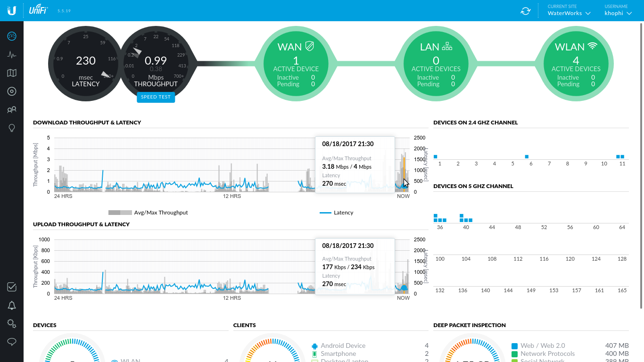The width and height of the screenshot is (644, 362).
Task: Expand the Current Site WaterWorks dropdown
Action: pyautogui.click(x=569, y=13)
